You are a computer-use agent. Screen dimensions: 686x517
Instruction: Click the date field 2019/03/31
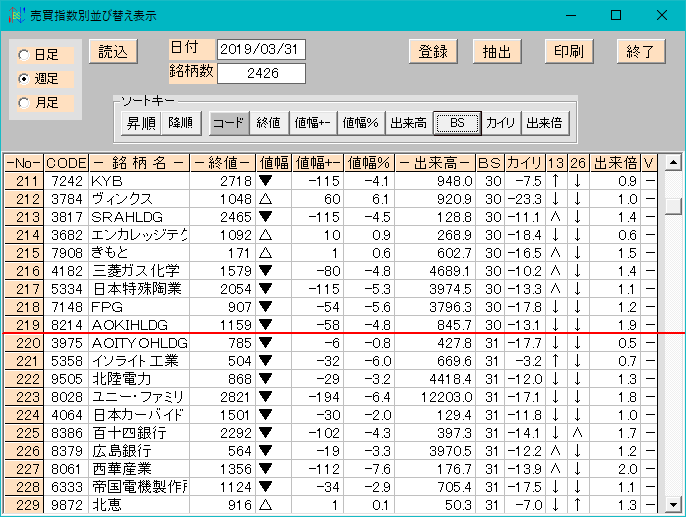click(x=261, y=49)
